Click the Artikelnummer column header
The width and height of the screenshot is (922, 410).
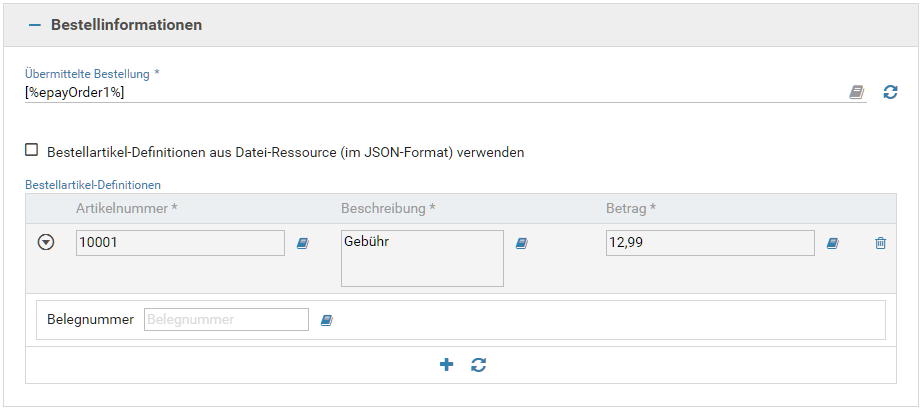[x=127, y=208]
